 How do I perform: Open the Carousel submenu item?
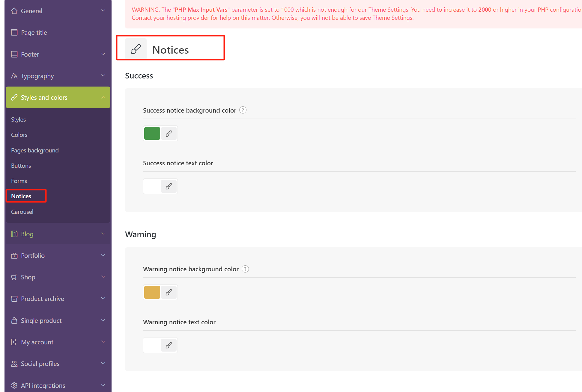pos(22,212)
